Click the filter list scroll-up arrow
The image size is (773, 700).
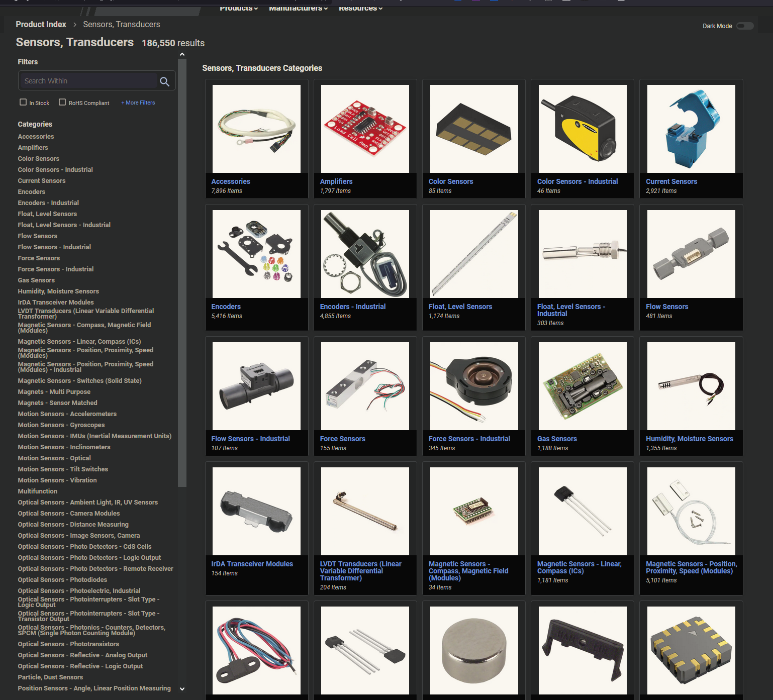[x=182, y=54]
